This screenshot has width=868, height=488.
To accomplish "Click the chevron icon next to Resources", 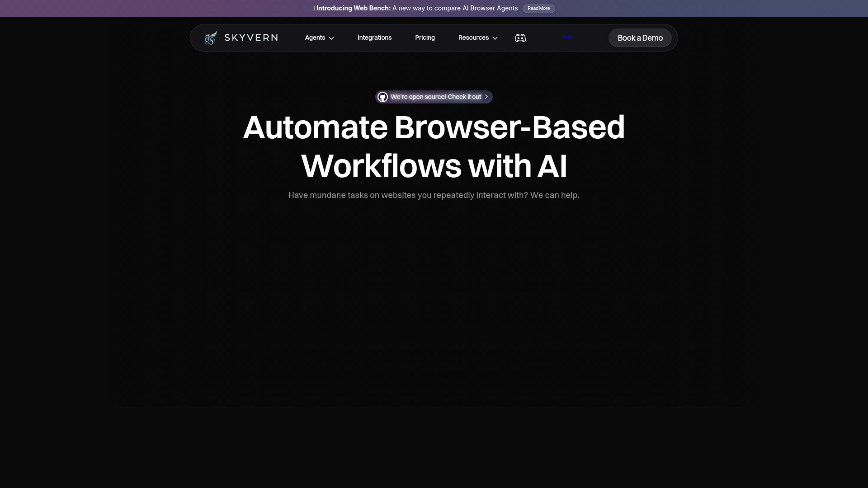I will coord(495,38).
